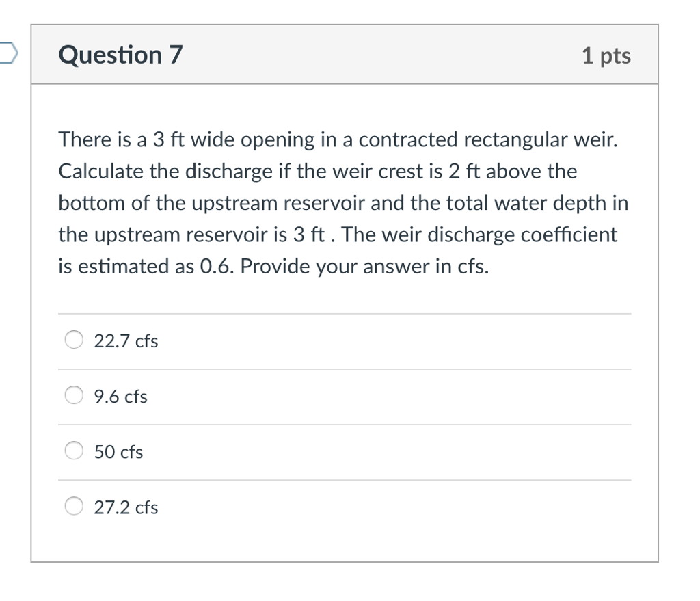Click the Question 7 header title
The width and height of the screenshot is (700, 601).
pyautogui.click(x=120, y=55)
